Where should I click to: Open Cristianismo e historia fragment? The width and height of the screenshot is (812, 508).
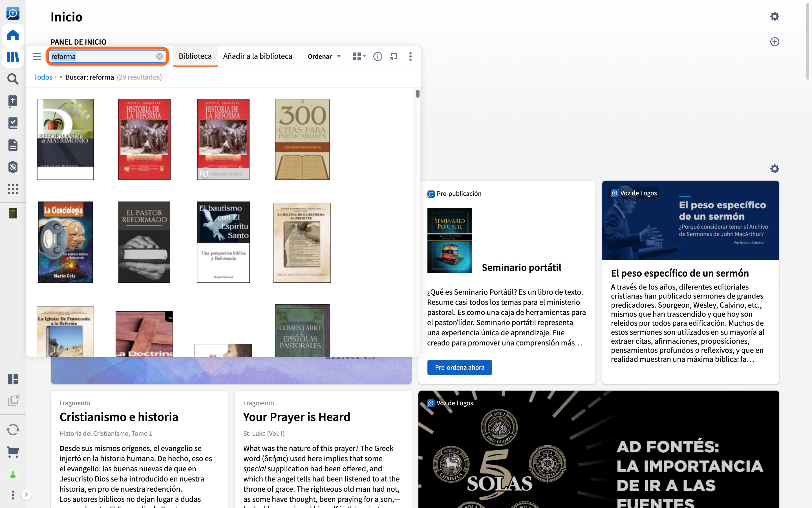[x=119, y=417]
